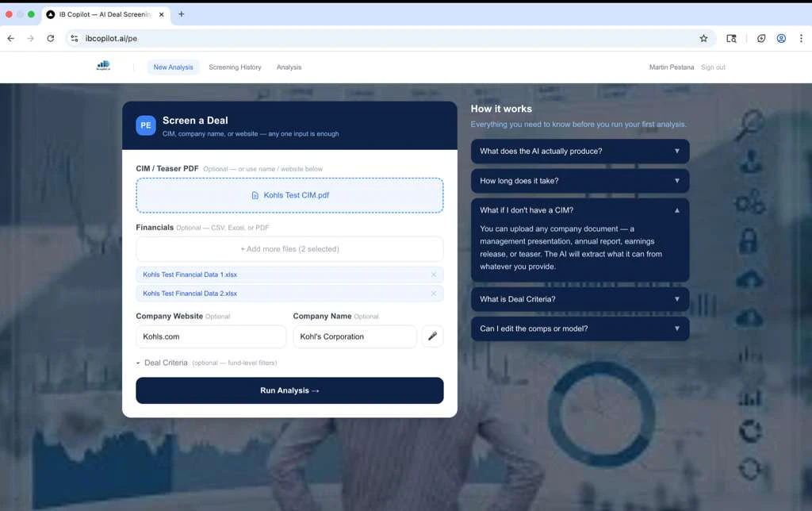Remove Kohls Test Financial Data 2.xlsx file
812x511 pixels.
click(x=434, y=294)
